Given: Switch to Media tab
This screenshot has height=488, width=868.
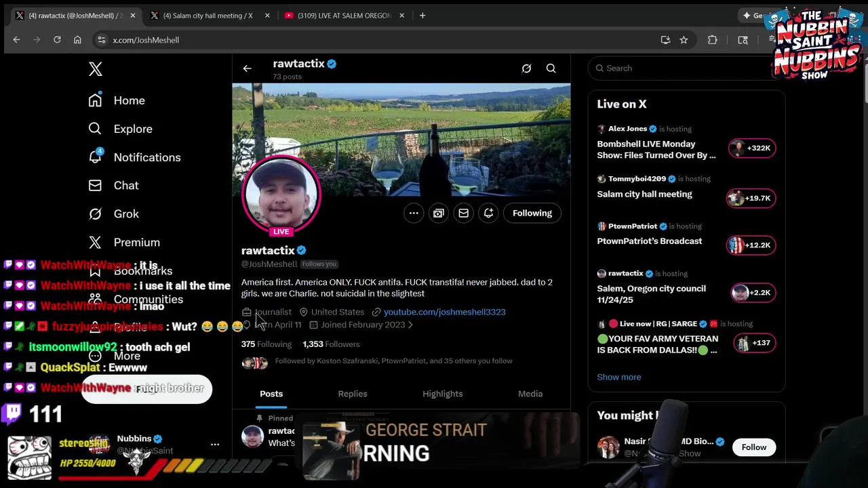Looking at the screenshot, I should 530,394.
